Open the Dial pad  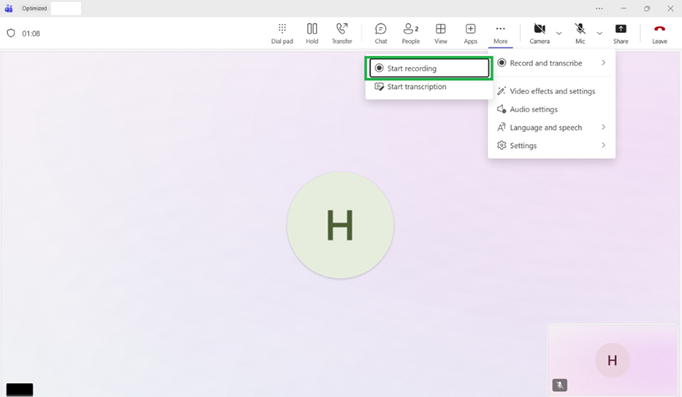pos(282,33)
